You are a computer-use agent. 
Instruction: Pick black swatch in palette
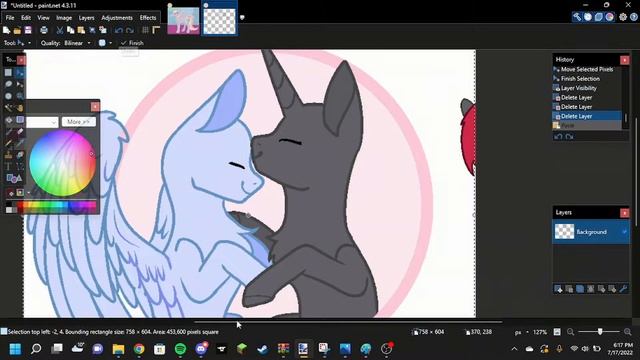click(x=9, y=204)
